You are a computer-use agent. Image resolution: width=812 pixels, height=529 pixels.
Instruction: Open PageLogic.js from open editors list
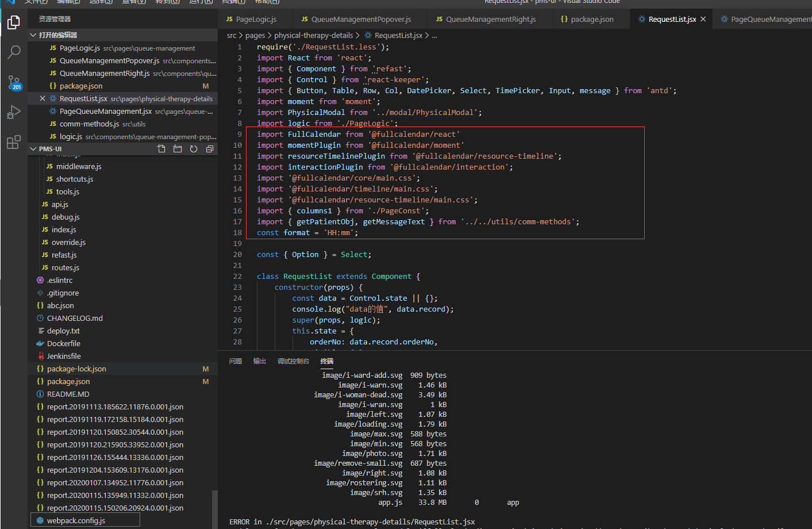pyautogui.click(x=122, y=48)
